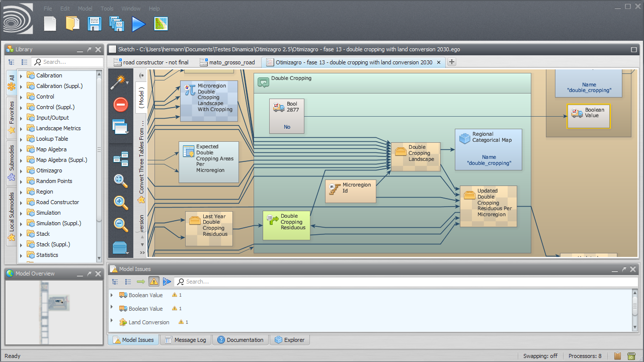Viewport: 644px width, 362px height.
Task: Toggle errors filter in Model Issues panel
Action: pos(167,282)
